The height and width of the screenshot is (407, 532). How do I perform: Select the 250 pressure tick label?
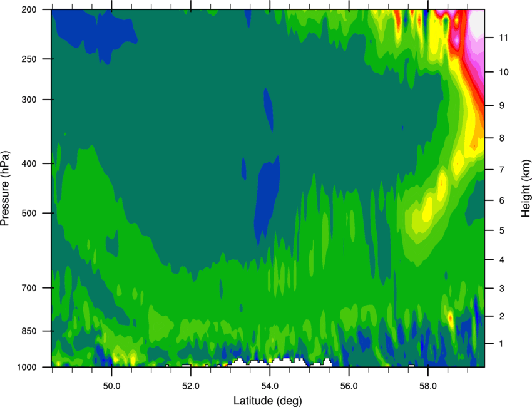coord(29,59)
